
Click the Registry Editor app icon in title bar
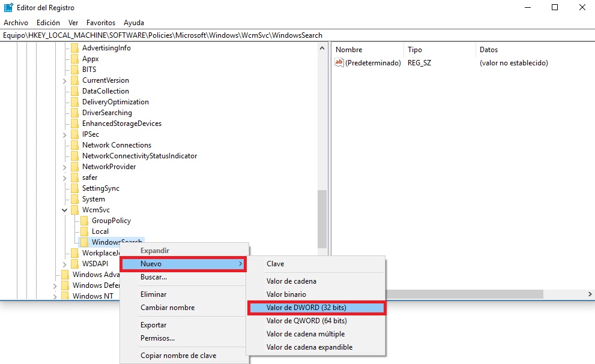[8, 8]
